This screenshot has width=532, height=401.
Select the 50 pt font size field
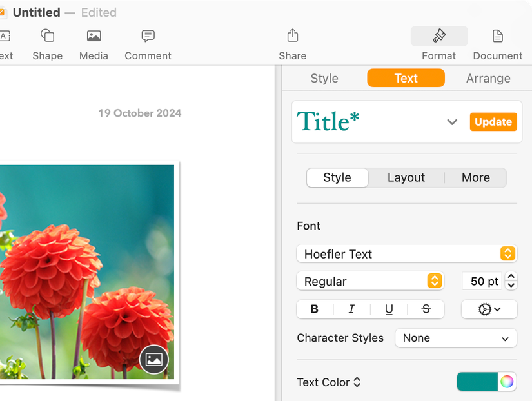[x=481, y=281]
